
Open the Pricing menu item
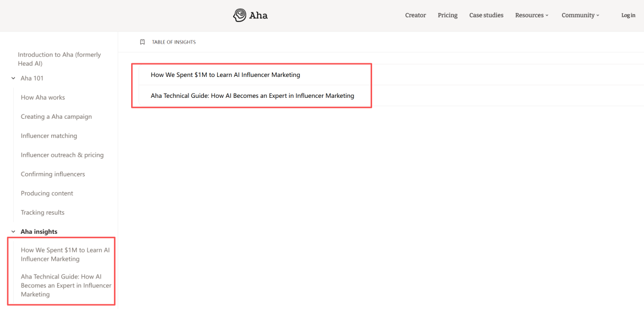pos(447,16)
